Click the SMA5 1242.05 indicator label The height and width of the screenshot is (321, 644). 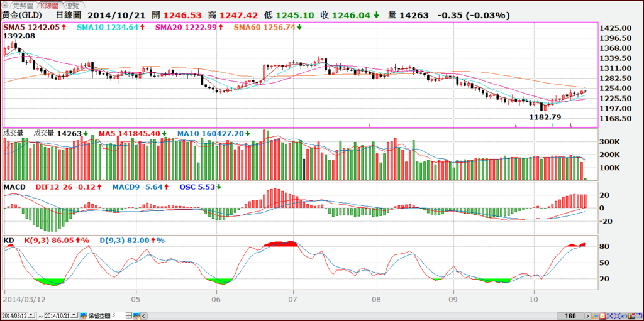31,27
